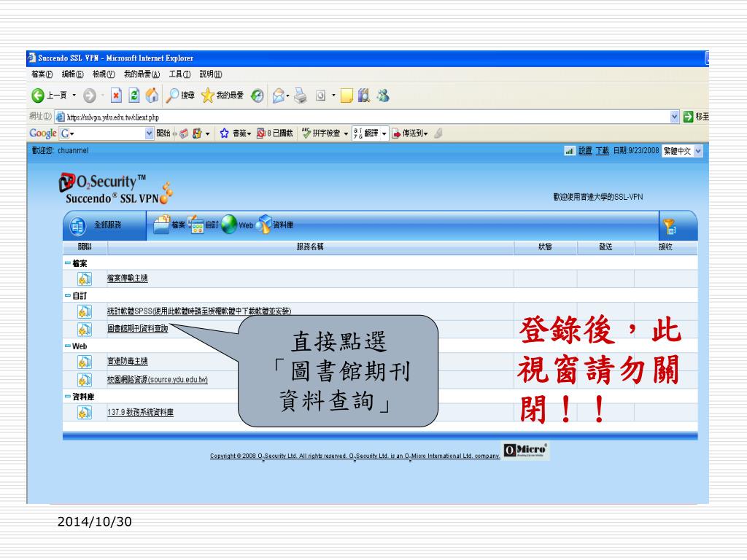Open Mail envelope icon in IE toolbar
747x560 pixels.
click(279, 96)
